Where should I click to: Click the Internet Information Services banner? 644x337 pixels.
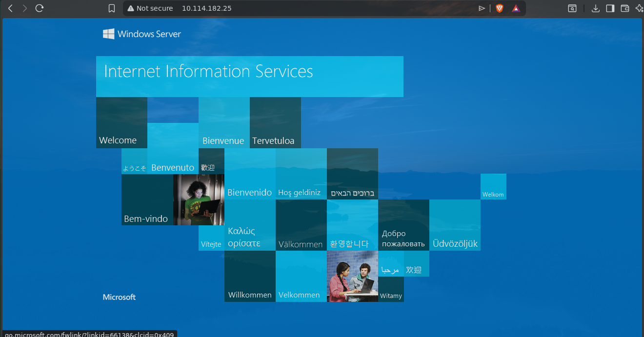click(x=249, y=76)
